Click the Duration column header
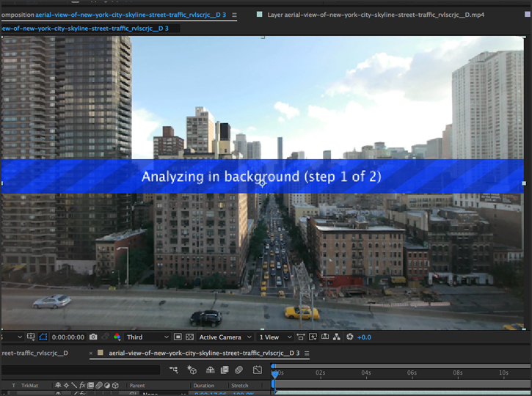 pos(203,386)
